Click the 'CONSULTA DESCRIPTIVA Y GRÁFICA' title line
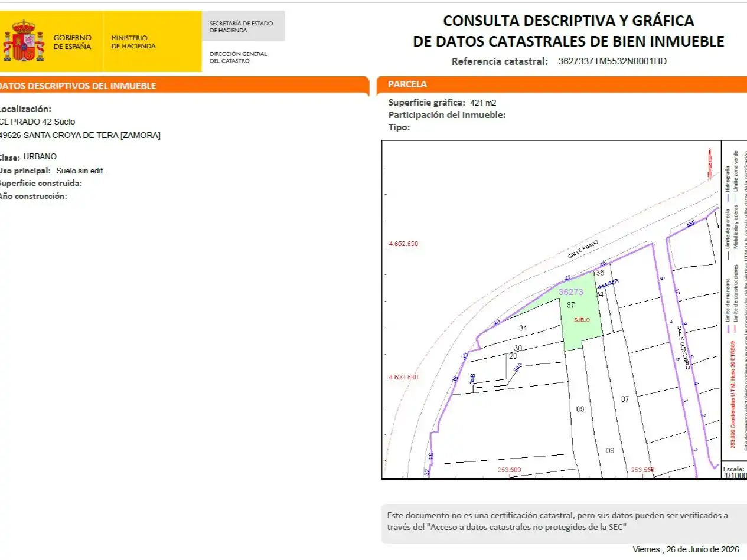 [568, 21]
